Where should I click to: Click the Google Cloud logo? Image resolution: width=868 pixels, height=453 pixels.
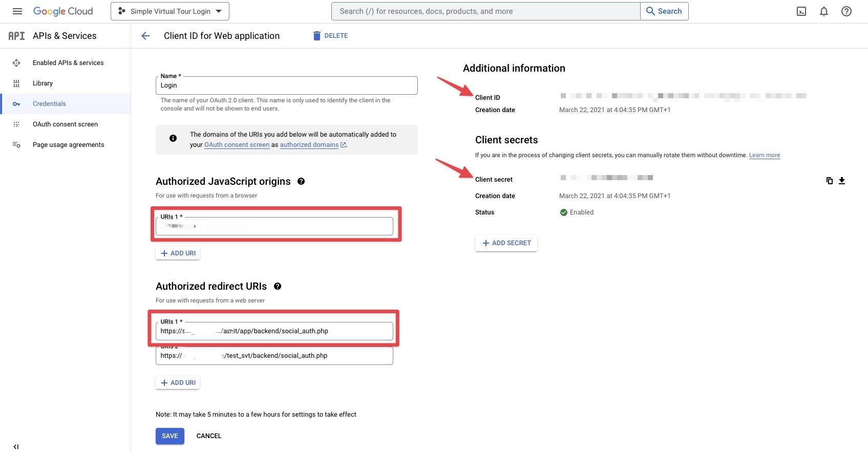click(x=63, y=11)
